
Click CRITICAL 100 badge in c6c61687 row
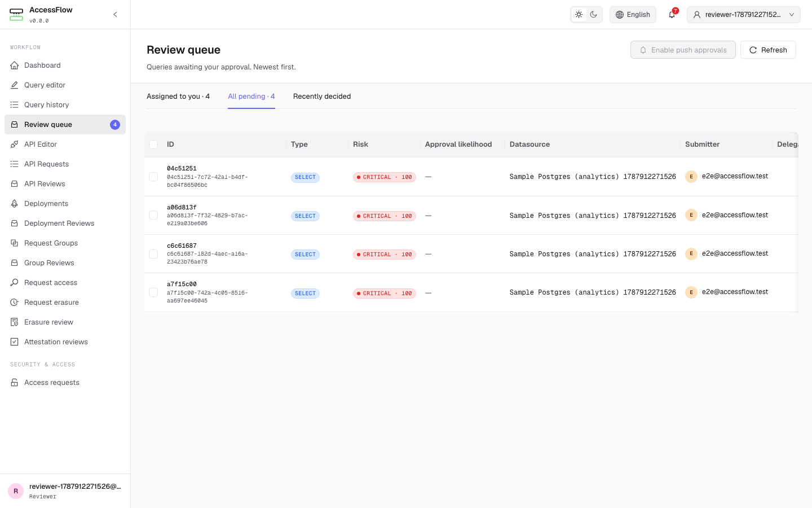(385, 255)
